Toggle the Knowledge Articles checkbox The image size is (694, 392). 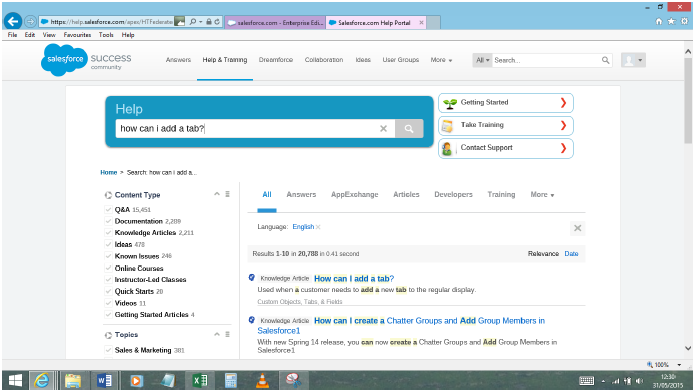pos(108,233)
